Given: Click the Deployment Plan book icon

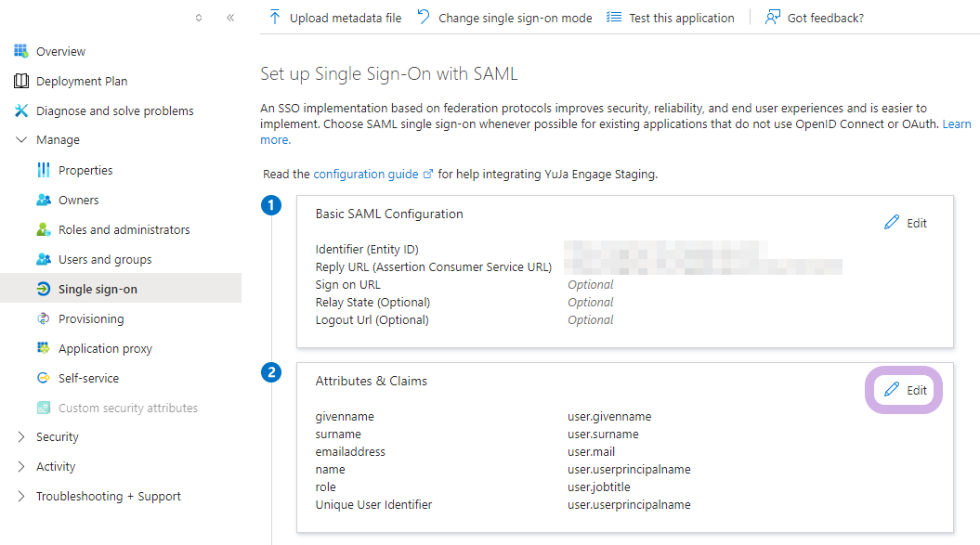Looking at the screenshot, I should click(21, 81).
